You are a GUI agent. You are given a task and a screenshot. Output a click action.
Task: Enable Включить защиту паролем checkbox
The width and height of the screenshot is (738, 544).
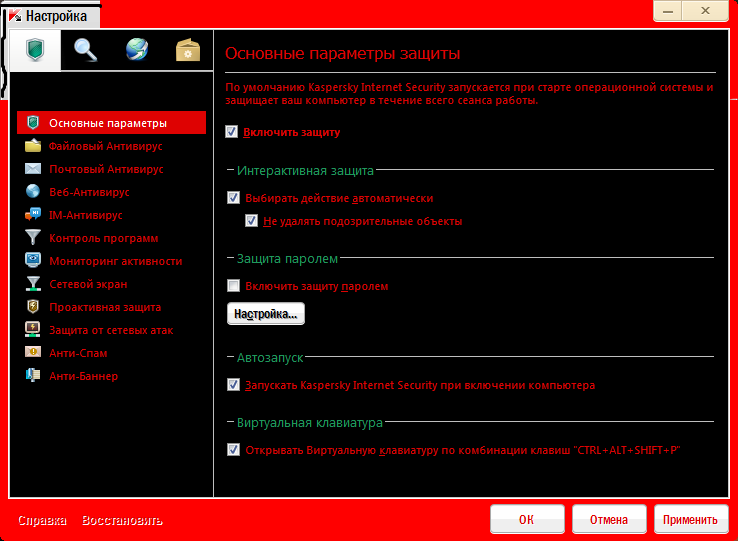(x=233, y=286)
